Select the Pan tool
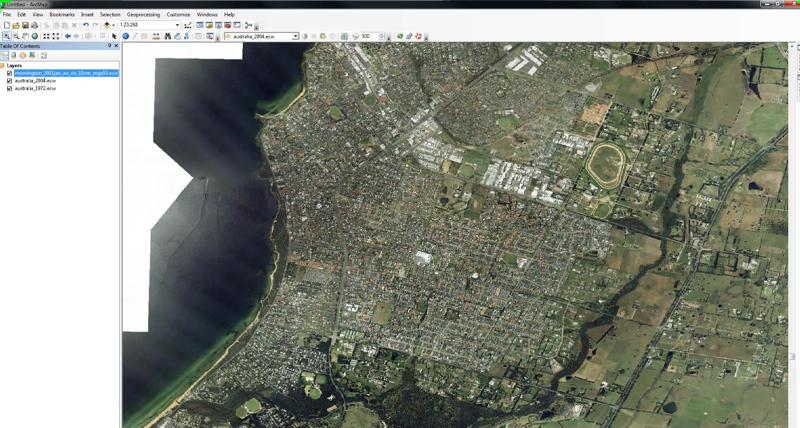This screenshot has width=800, height=428. pyautogui.click(x=26, y=36)
